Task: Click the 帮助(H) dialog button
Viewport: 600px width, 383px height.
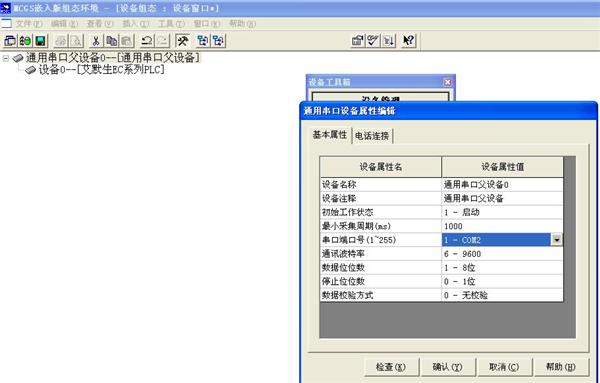Action: [x=560, y=367]
